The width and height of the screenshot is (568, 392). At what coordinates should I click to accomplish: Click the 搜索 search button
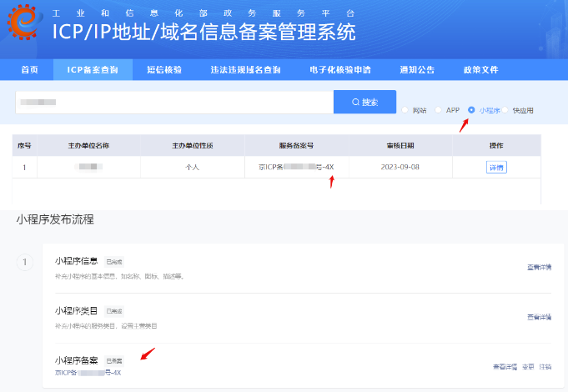[x=364, y=102]
